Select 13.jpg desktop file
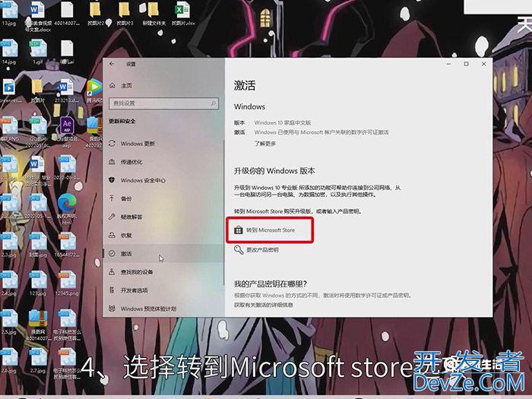Viewport: 532px width, 399px height. [9, 14]
